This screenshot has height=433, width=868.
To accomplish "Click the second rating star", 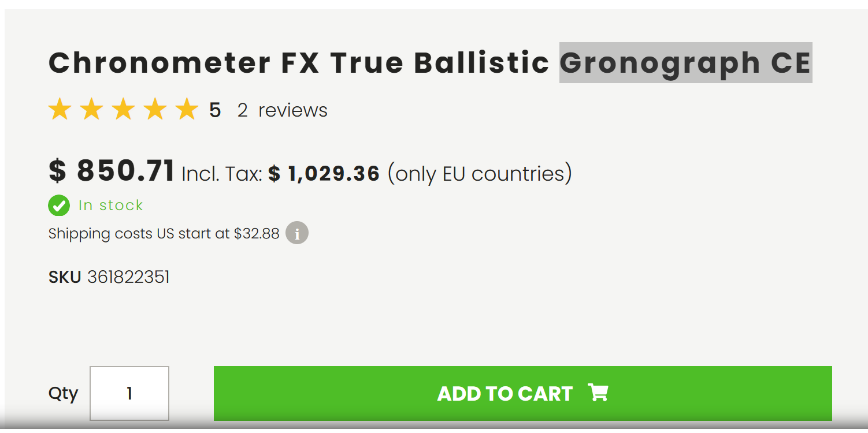I will point(91,109).
